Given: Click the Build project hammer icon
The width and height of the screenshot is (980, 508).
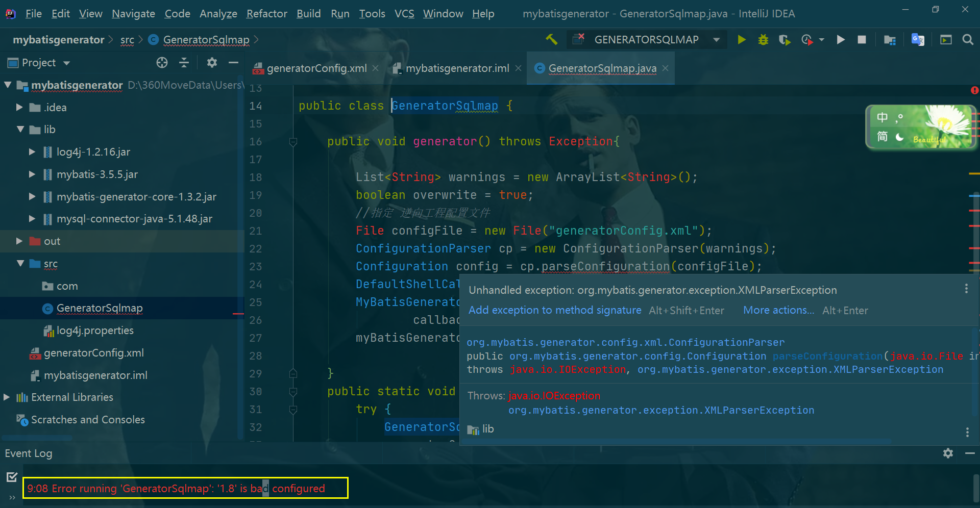Looking at the screenshot, I should (x=551, y=39).
